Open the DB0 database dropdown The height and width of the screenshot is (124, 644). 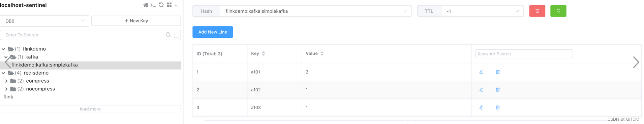point(44,21)
